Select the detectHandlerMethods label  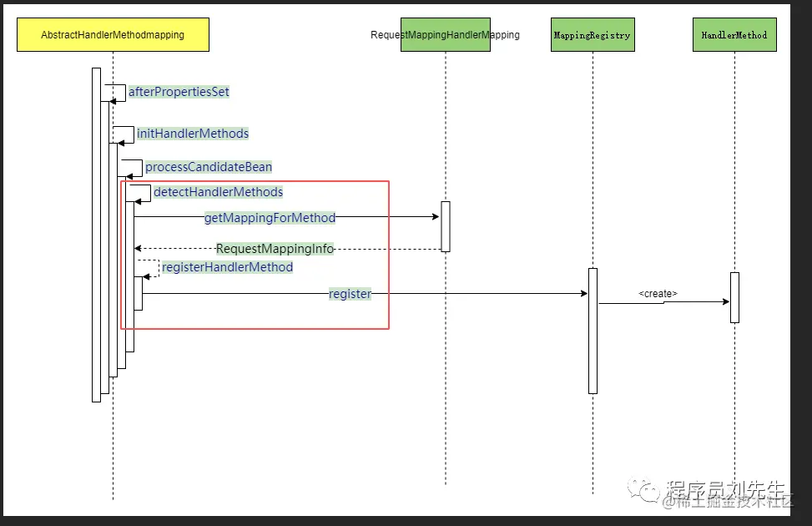[218, 192]
